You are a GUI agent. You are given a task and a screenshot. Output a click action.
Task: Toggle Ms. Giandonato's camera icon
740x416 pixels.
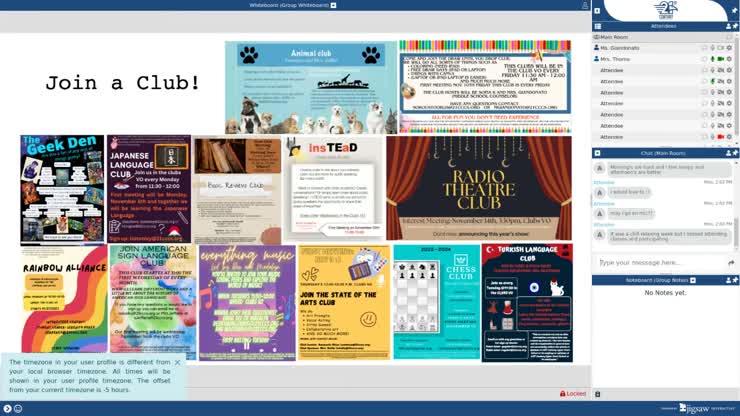tap(720, 48)
